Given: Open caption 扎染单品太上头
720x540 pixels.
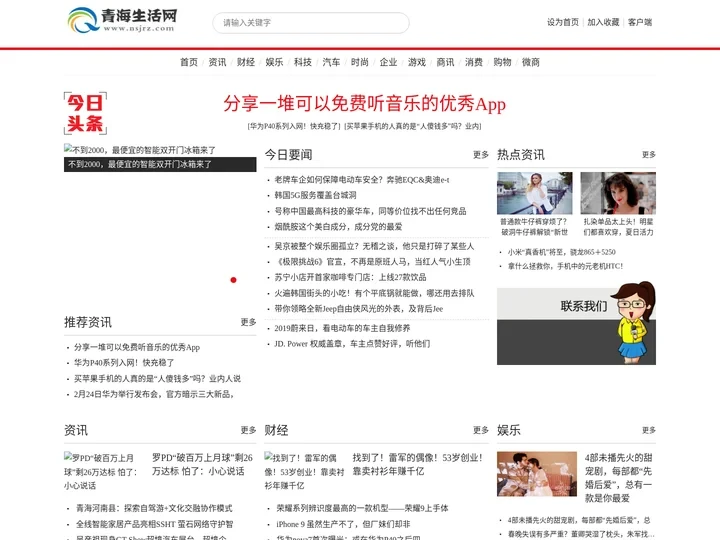Looking at the screenshot, I should (x=618, y=227).
